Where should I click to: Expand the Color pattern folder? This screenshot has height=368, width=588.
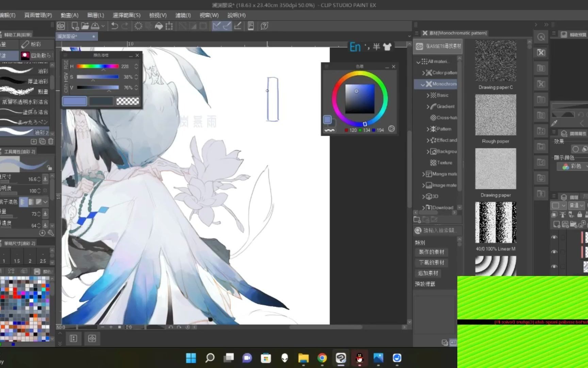coord(424,73)
